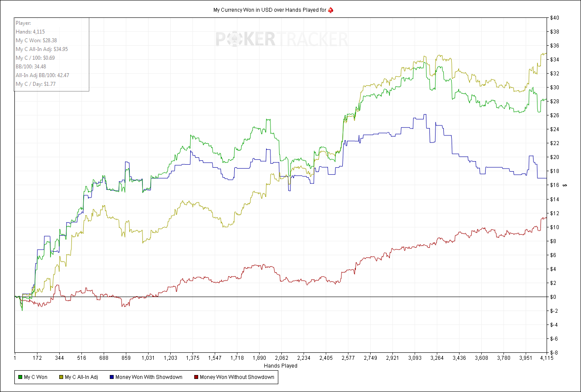Image resolution: width=581 pixels, height=392 pixels.
Task: Click the red spade icon in the chart title
Action: pyautogui.click(x=331, y=10)
